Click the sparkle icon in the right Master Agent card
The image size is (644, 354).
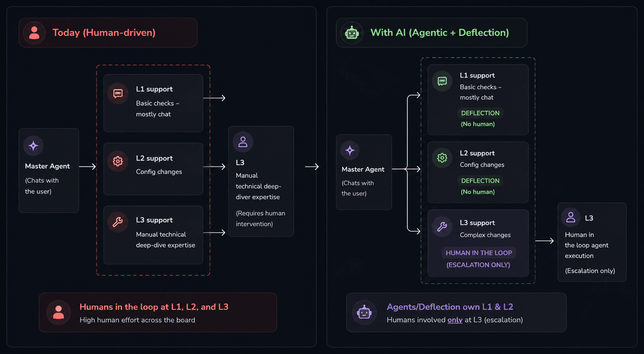point(350,150)
